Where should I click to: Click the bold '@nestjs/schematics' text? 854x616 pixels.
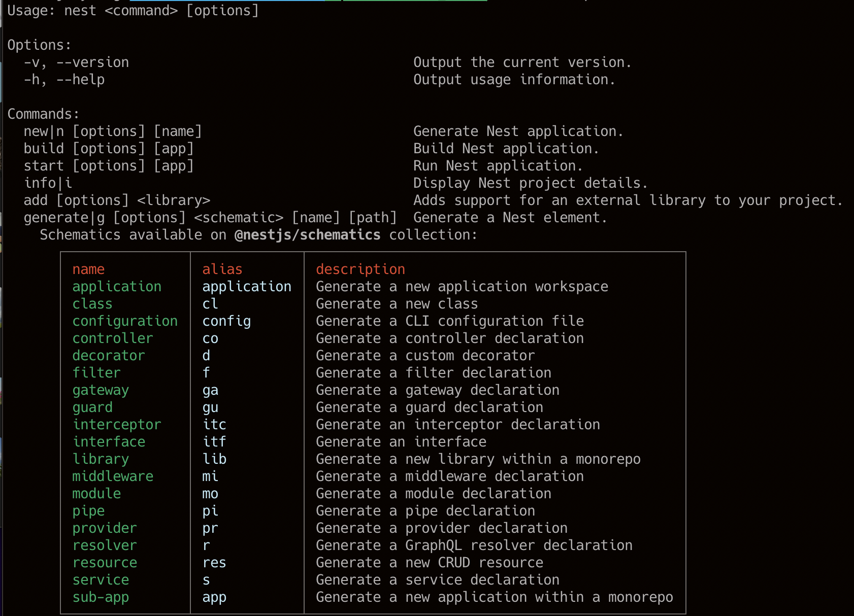[308, 235]
